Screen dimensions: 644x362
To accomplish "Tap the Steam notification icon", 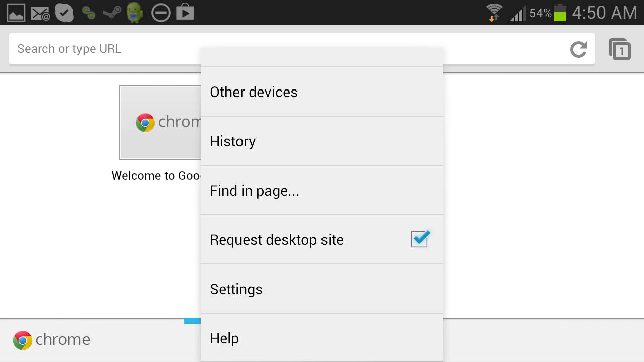I will point(112,13).
